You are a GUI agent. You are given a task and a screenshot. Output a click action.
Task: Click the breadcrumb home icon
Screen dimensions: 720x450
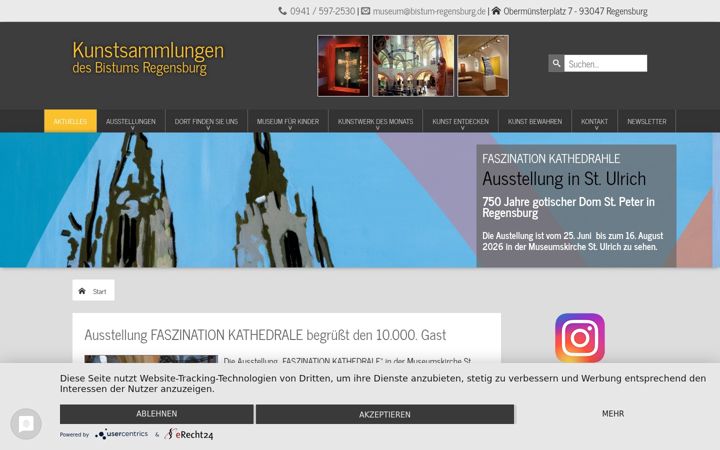(82, 291)
